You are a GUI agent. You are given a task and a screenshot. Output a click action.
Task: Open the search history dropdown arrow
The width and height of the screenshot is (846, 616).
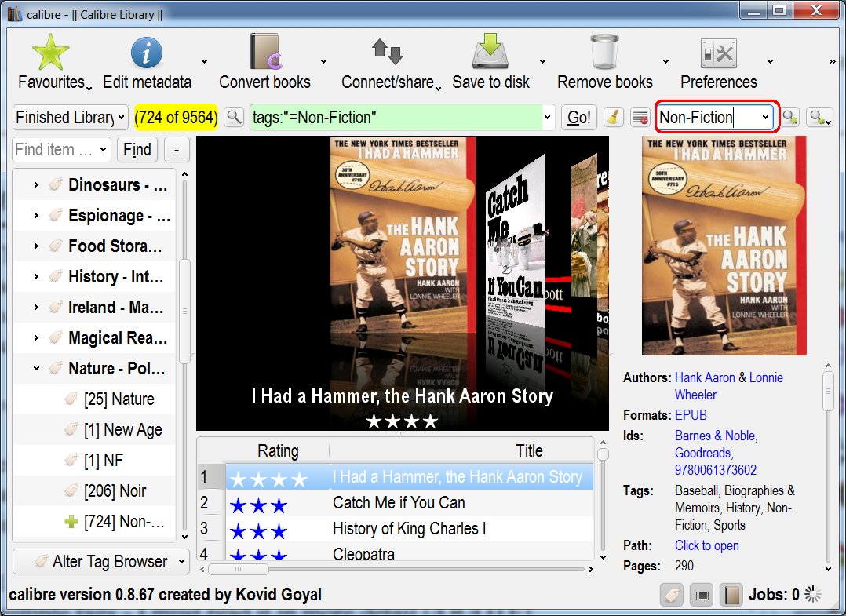pos(548,117)
